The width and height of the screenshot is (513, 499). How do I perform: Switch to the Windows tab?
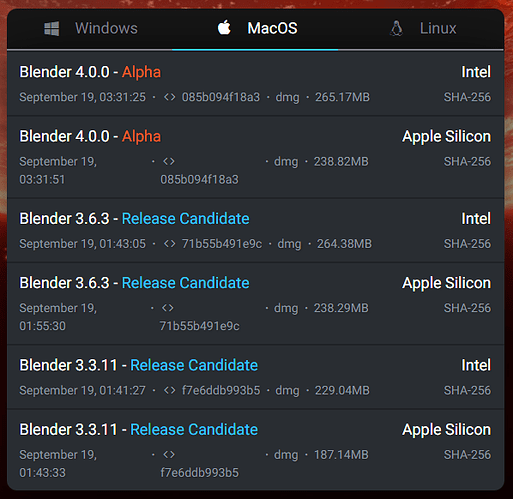pos(90,29)
